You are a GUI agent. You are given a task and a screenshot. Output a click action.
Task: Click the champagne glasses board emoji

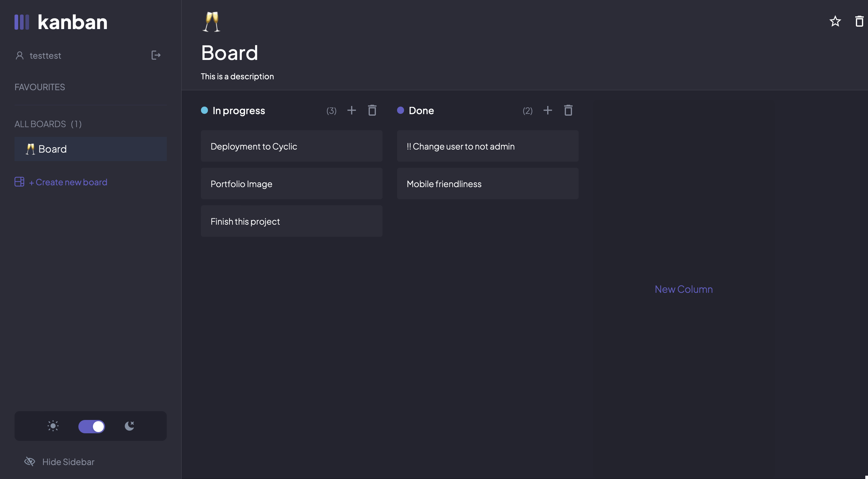[212, 21]
